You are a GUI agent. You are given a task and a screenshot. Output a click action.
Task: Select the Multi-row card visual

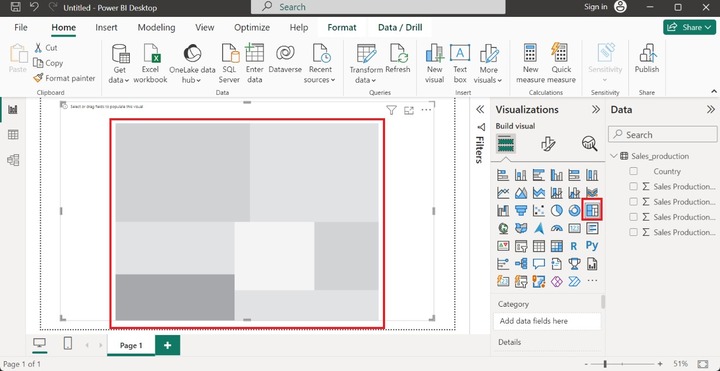[592, 228]
